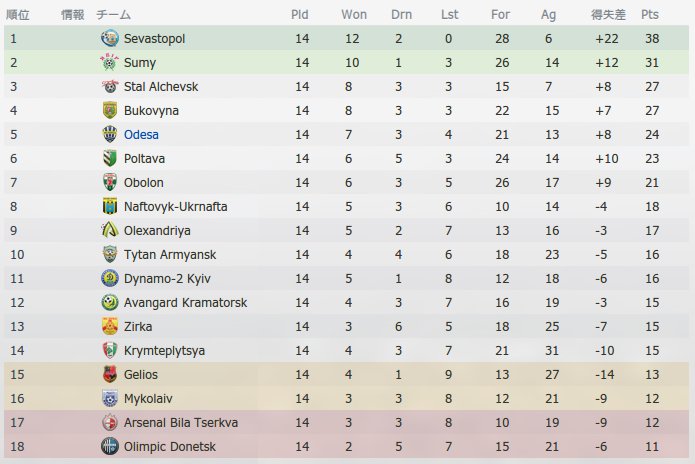Select the Bukovyna team badge
The image size is (695, 464).
click(x=109, y=110)
